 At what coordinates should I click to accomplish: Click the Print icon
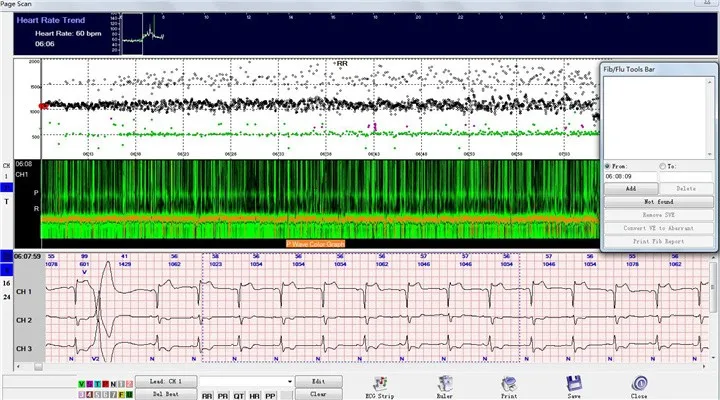[x=509, y=385]
